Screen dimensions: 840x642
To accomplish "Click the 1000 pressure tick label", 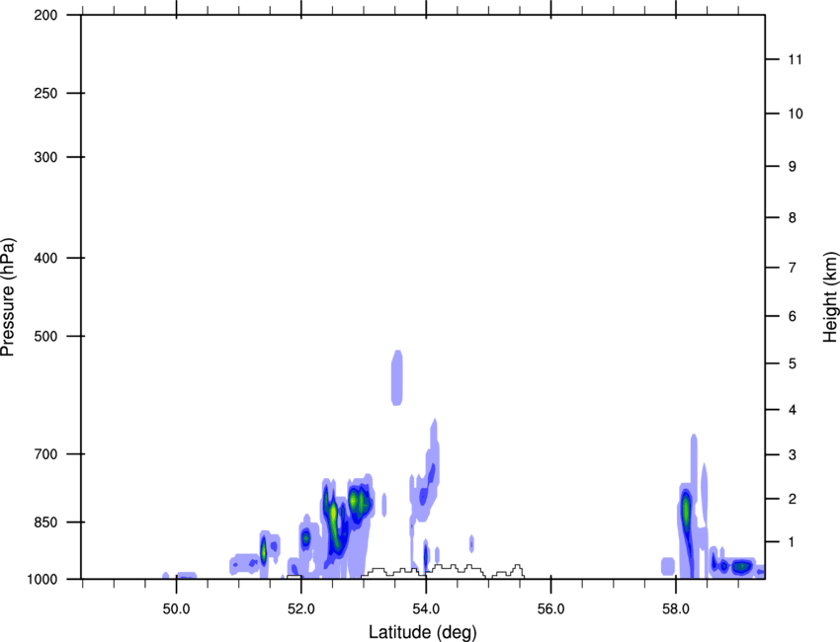I will [x=42, y=580].
